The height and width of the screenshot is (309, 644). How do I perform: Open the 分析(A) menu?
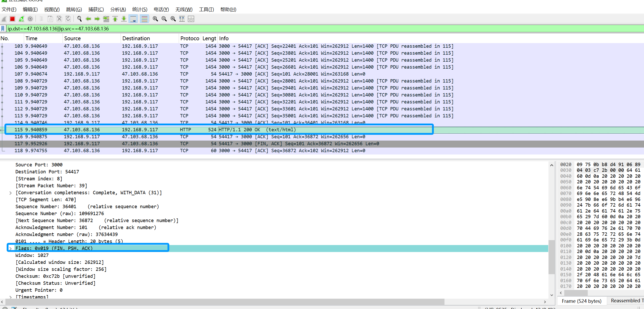pyautogui.click(x=118, y=10)
